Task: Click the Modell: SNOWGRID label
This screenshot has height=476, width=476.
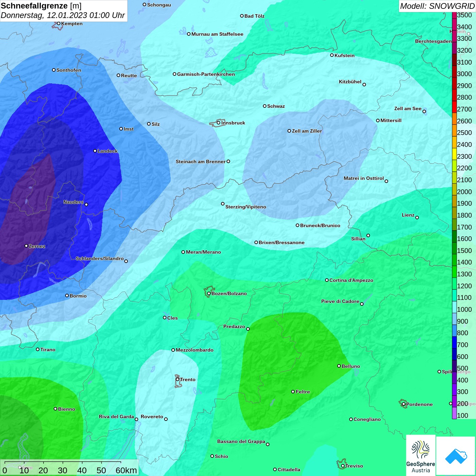Action: (x=437, y=6)
